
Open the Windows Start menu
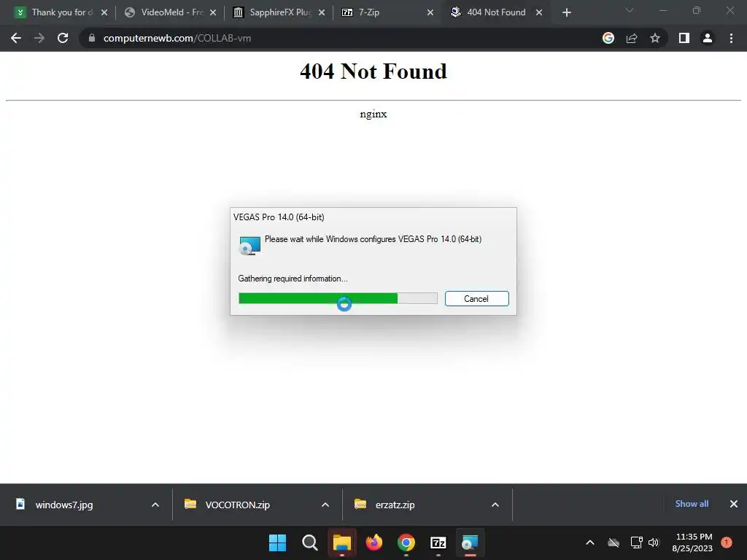(277, 542)
